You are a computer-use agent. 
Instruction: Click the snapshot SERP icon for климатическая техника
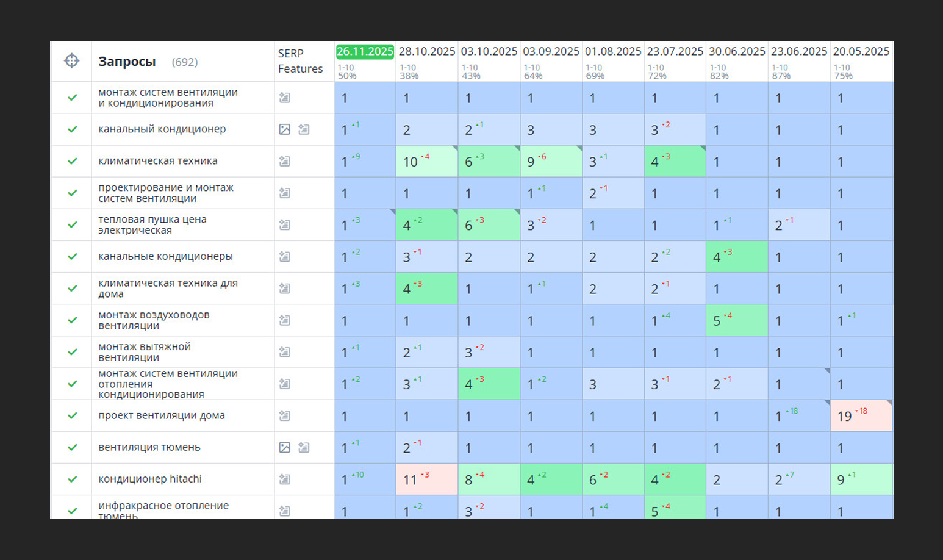click(285, 161)
